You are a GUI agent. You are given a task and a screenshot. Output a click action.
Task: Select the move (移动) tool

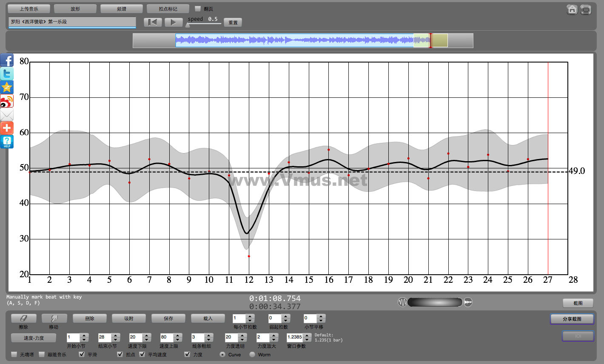click(54, 318)
